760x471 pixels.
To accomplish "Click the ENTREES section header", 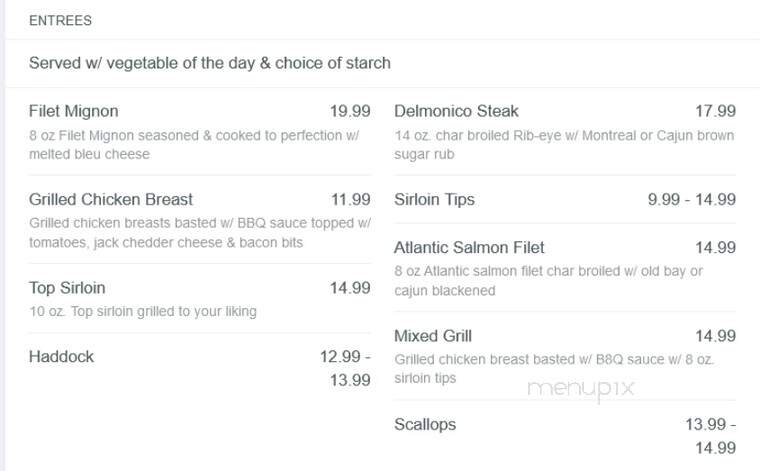I will 60,20.
